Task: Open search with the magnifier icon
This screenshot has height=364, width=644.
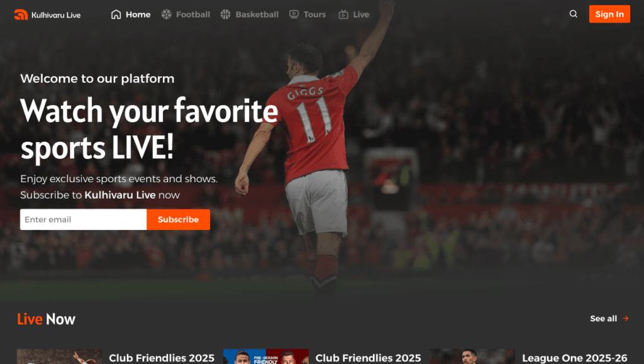Action: 574,14
